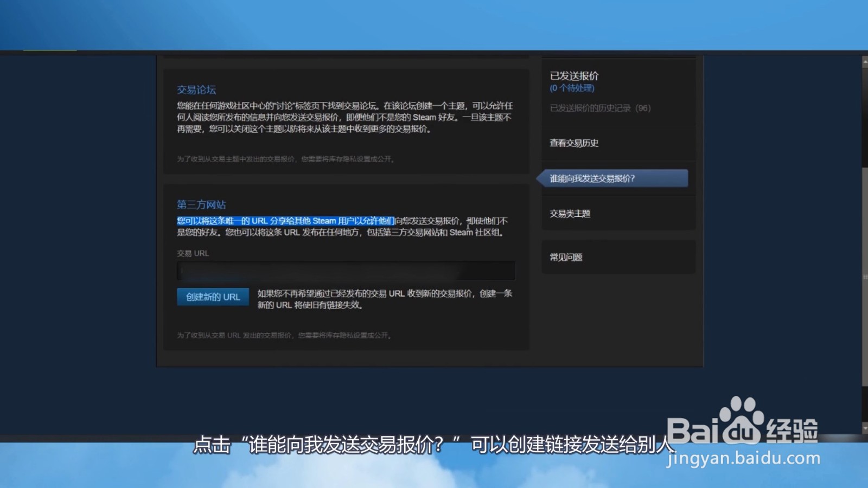Image resolution: width=868 pixels, height=488 pixels.
Task: Open 查看交易历史 in sidebar
Action: 574,143
